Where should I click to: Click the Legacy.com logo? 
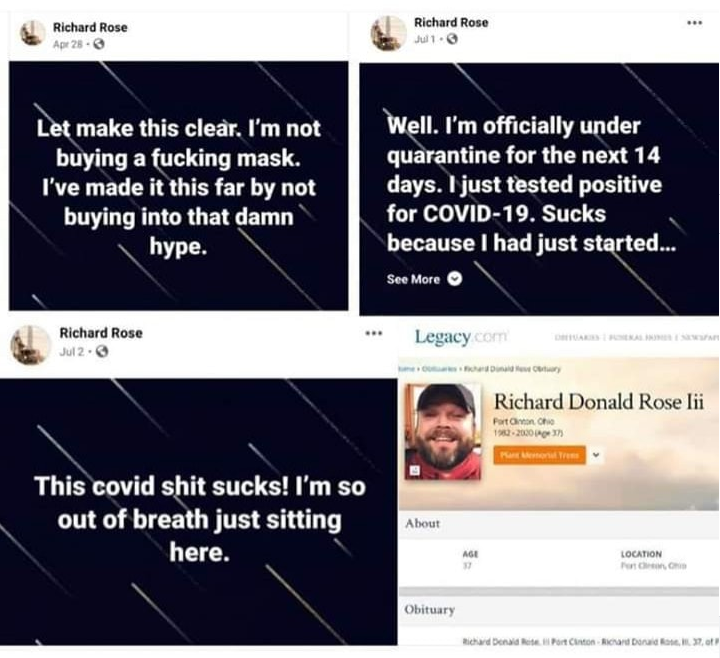tap(461, 337)
